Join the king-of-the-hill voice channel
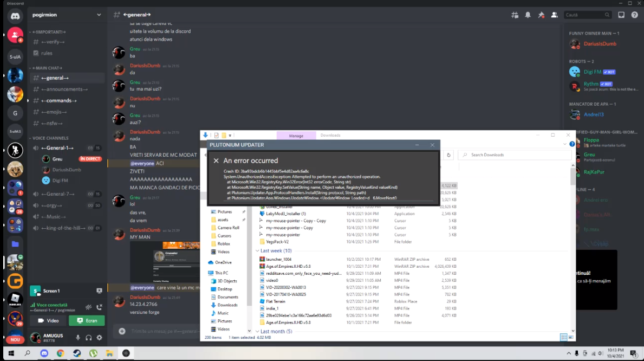This screenshot has height=361, width=644. coord(67,228)
